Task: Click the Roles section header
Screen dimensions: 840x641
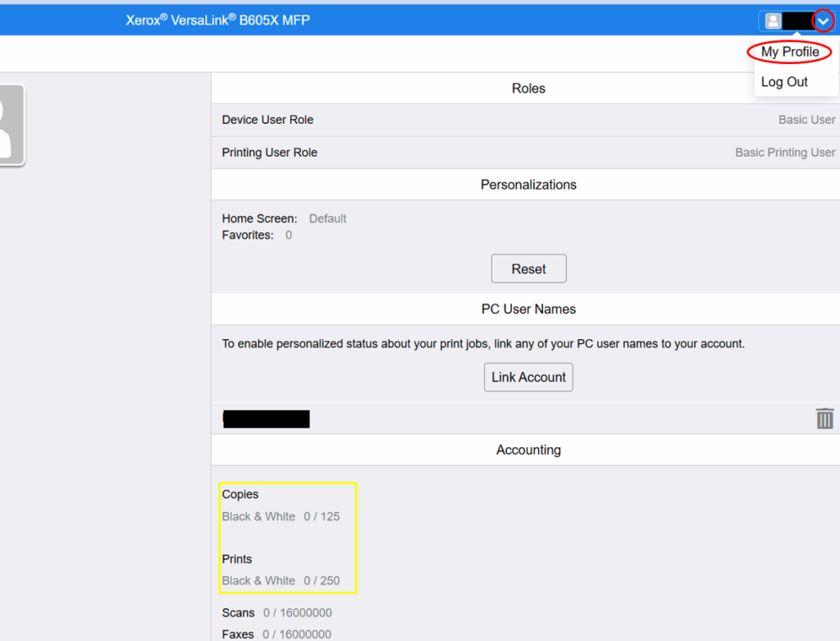Action: (528, 89)
